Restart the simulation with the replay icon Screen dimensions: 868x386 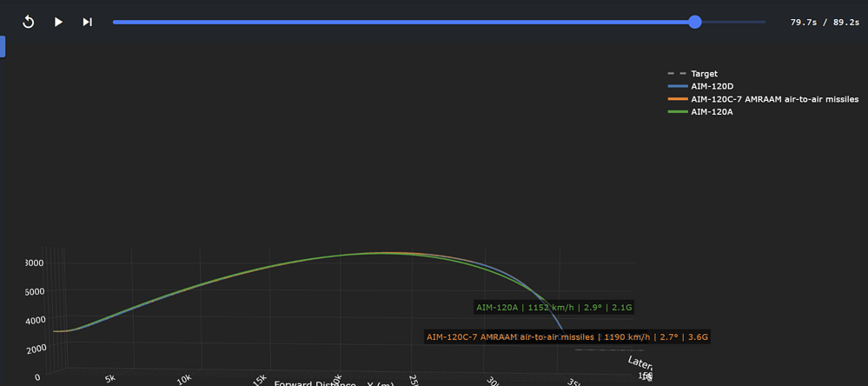coord(28,22)
